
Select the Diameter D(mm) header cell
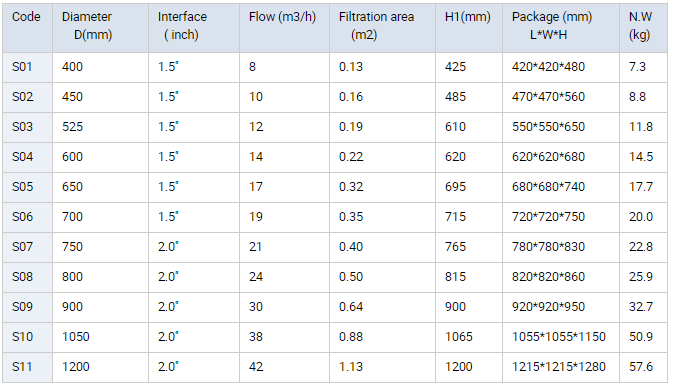pos(101,28)
